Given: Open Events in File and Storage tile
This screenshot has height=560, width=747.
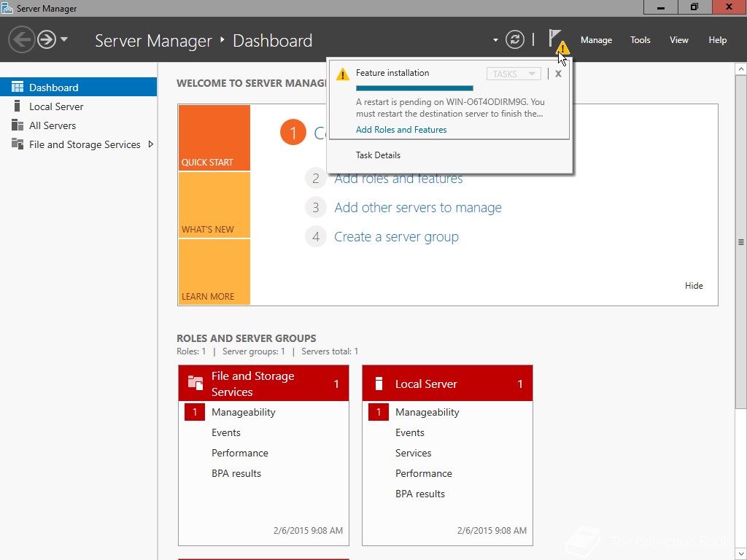Looking at the screenshot, I should (x=226, y=433).
